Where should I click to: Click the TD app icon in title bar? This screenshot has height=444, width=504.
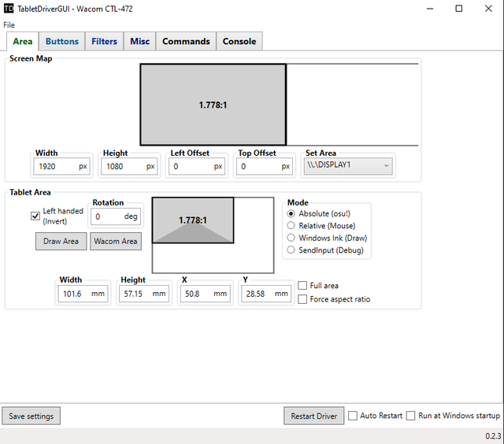9,9
